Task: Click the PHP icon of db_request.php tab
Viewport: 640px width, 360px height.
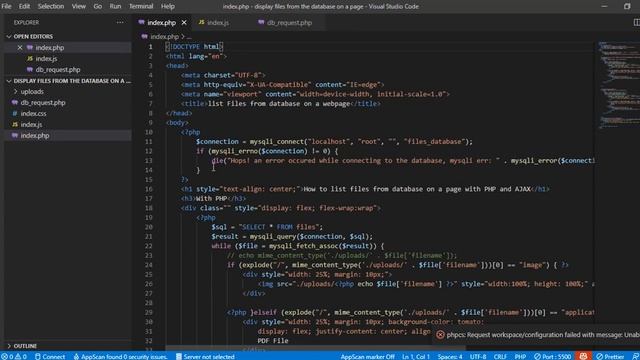Action: tap(261, 22)
